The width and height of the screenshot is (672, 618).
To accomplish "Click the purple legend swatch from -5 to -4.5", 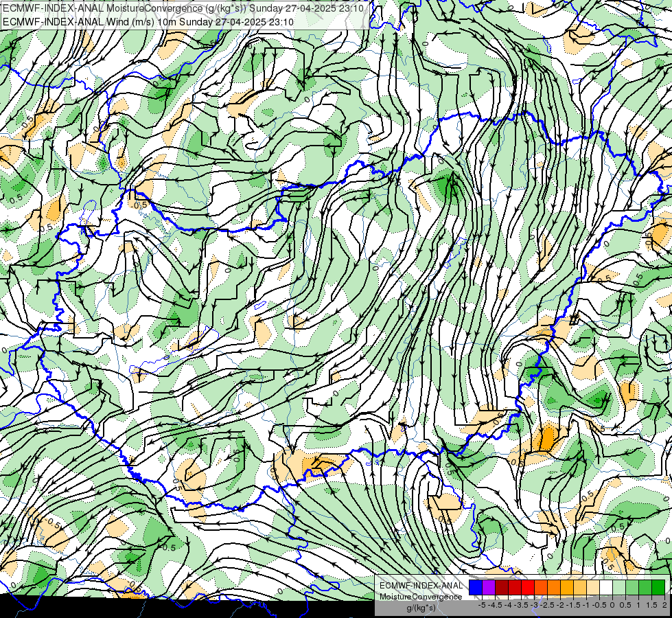I will point(489,588).
